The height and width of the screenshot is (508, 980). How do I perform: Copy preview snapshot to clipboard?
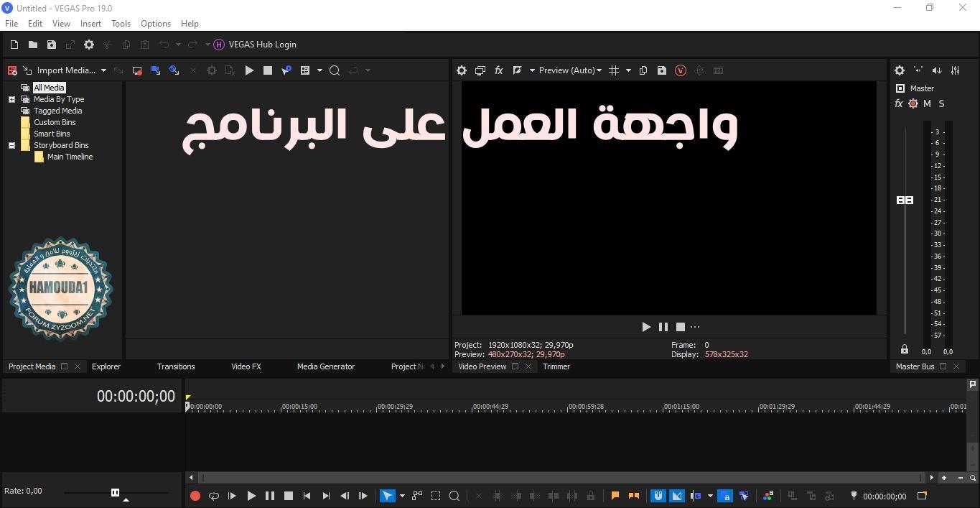pos(643,70)
